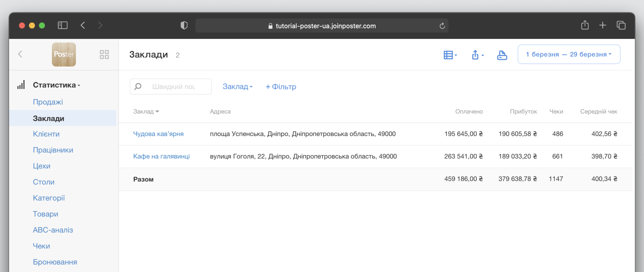Add a filter with + Фільтр
This screenshot has width=644, height=272.
tap(281, 86)
